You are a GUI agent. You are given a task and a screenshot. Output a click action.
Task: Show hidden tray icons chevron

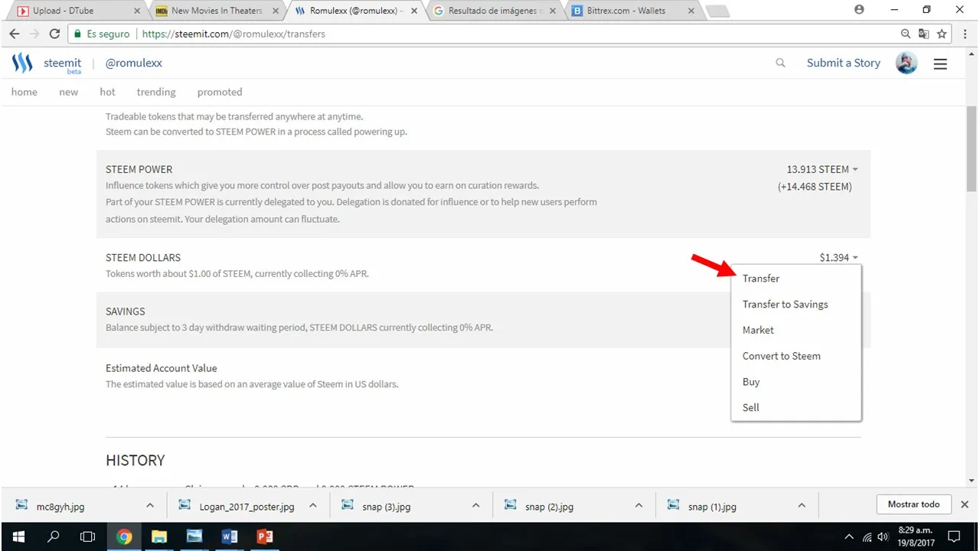pos(849,536)
